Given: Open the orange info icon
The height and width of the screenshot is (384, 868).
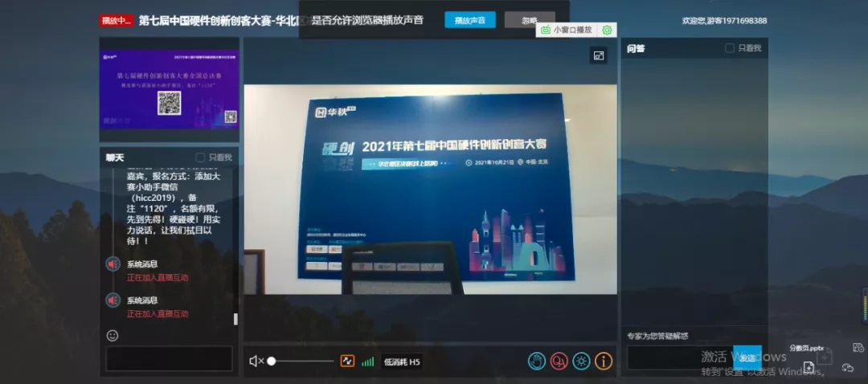Looking at the screenshot, I should coord(604,362).
